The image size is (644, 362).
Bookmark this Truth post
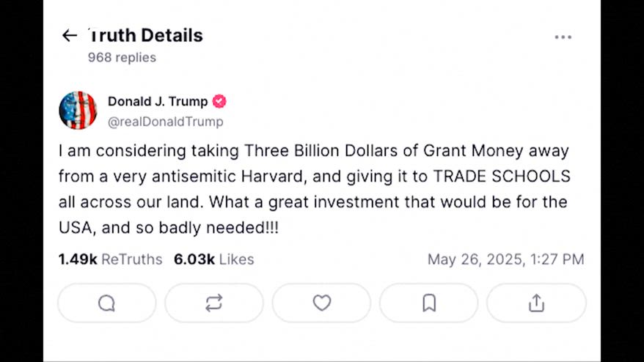[x=429, y=303]
